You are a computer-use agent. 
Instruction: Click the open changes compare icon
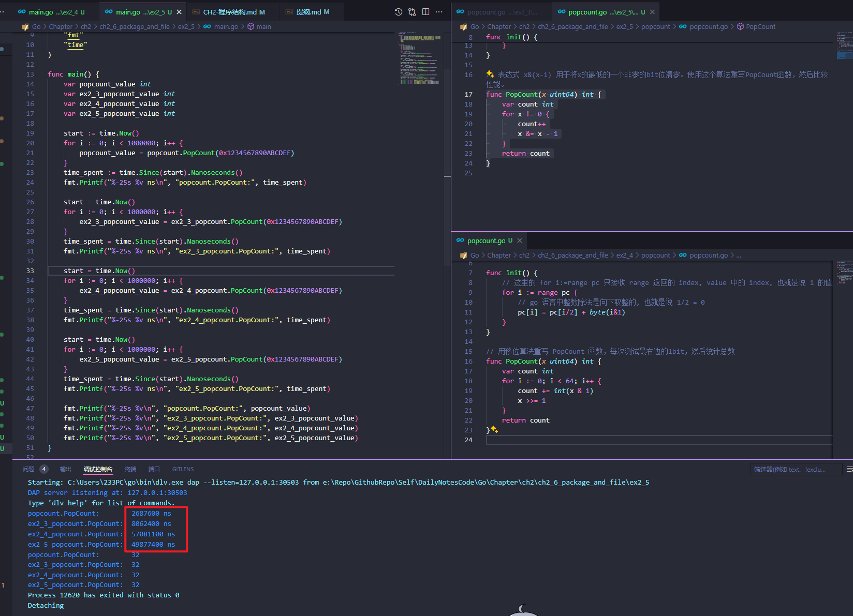[x=412, y=12]
